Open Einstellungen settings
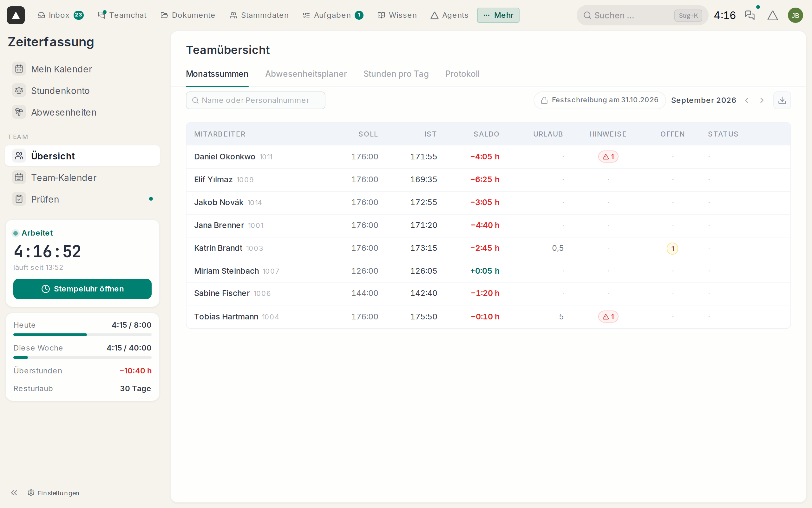Screen dimensions: 812x508 [54, 492]
